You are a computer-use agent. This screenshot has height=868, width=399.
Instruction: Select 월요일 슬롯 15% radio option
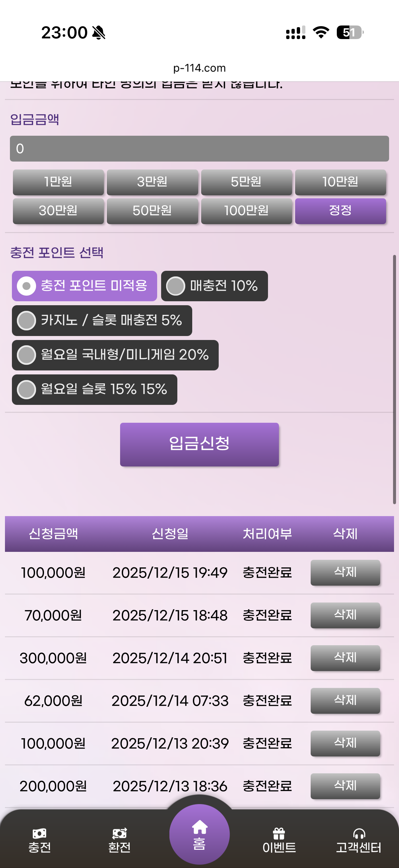tap(26, 390)
